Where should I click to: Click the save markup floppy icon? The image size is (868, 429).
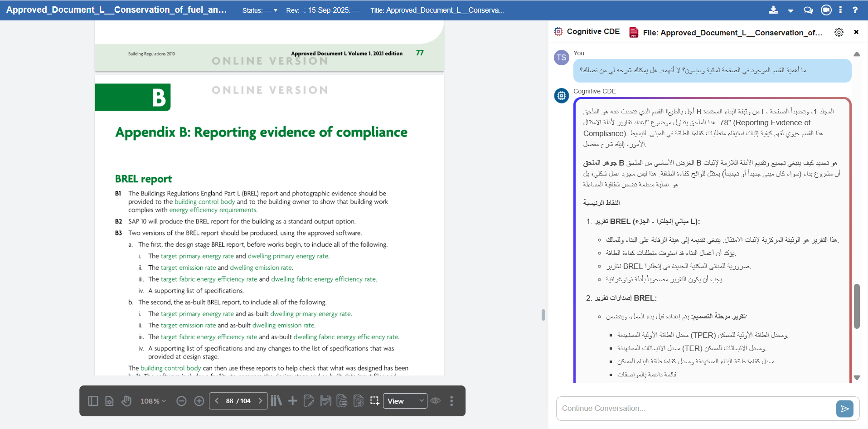325,401
